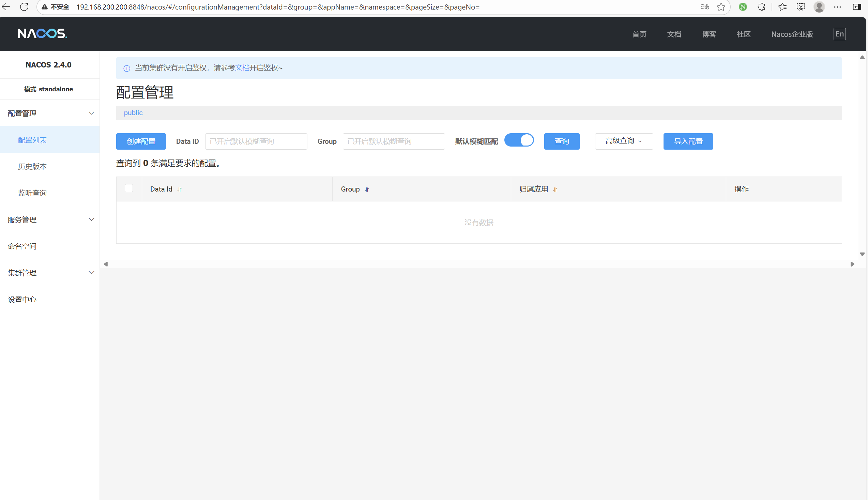Select 命名空间 in the sidebar

(x=22, y=246)
